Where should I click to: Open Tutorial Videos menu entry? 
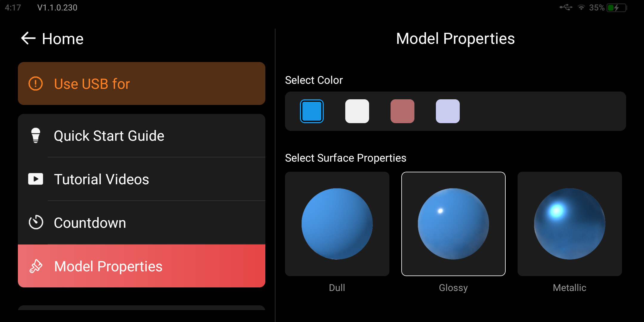101,179
